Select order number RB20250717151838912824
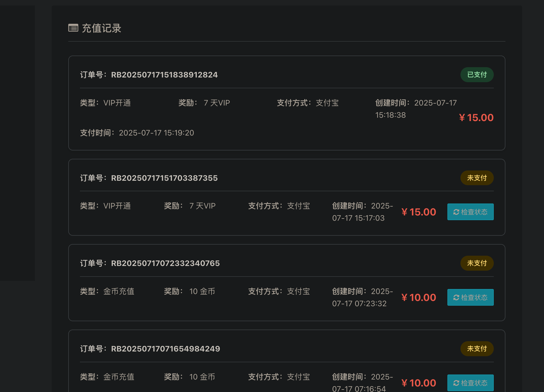 coord(164,75)
